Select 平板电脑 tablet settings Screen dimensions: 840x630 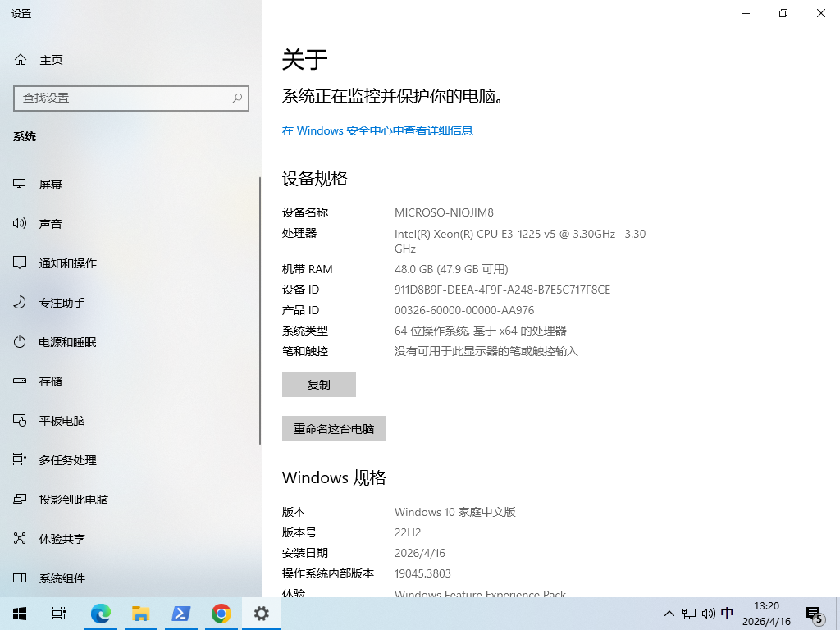tap(61, 420)
